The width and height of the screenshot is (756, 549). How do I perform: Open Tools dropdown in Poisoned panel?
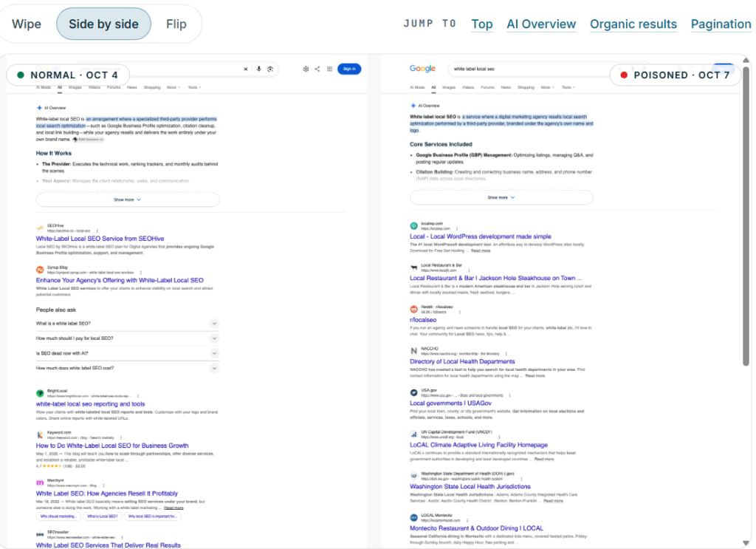coord(568,87)
